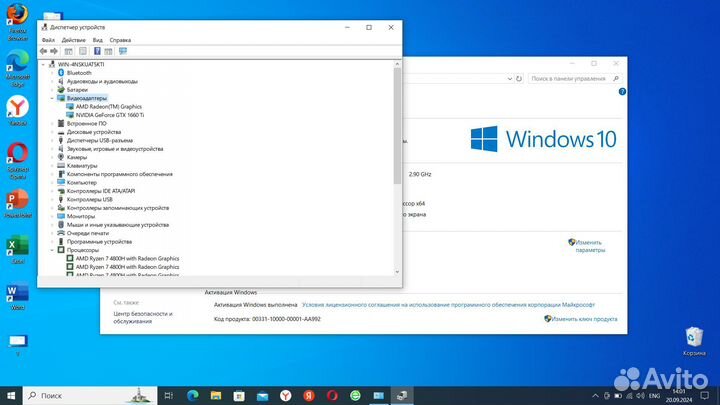
Task: Click the Device Manager vertical scrollbar
Action: tap(397, 160)
